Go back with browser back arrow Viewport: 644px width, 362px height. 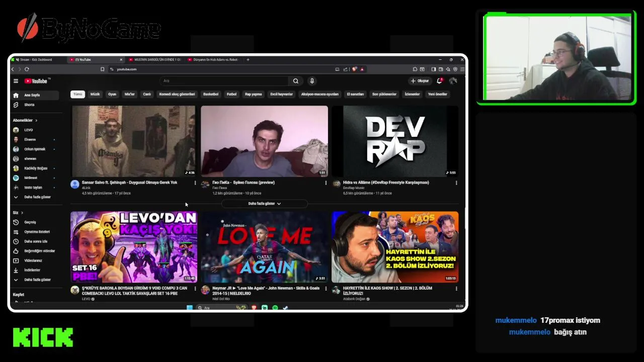point(14,69)
